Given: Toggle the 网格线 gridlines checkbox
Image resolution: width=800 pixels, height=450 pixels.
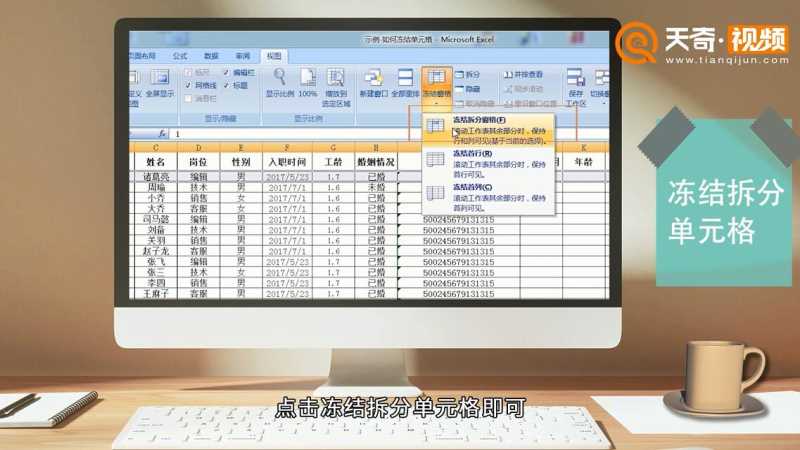Looking at the screenshot, I should coord(188,86).
